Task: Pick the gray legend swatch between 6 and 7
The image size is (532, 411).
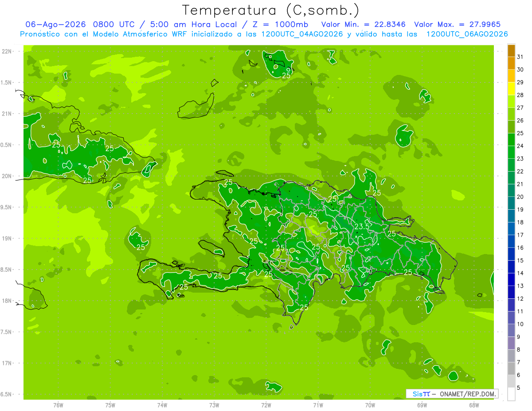Action: pyautogui.click(x=512, y=368)
